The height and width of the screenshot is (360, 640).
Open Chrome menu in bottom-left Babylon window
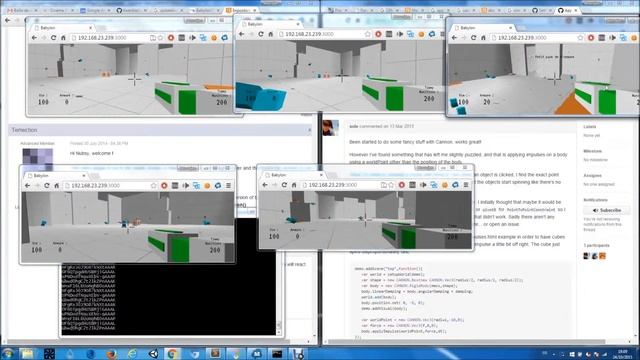click(x=229, y=185)
